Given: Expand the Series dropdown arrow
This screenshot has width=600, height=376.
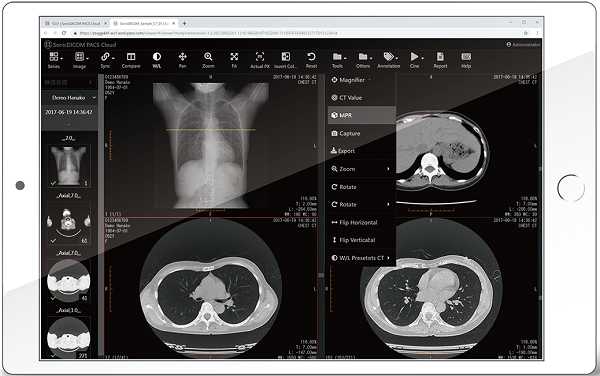Looking at the screenshot, I should (x=61, y=59).
